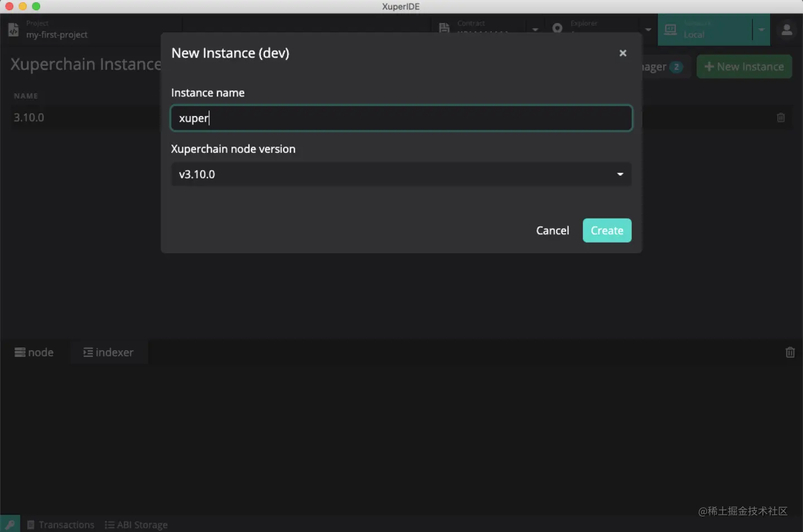Screen dimensions: 803x532
Task: Focus the Instance name input field
Action: pos(401,118)
